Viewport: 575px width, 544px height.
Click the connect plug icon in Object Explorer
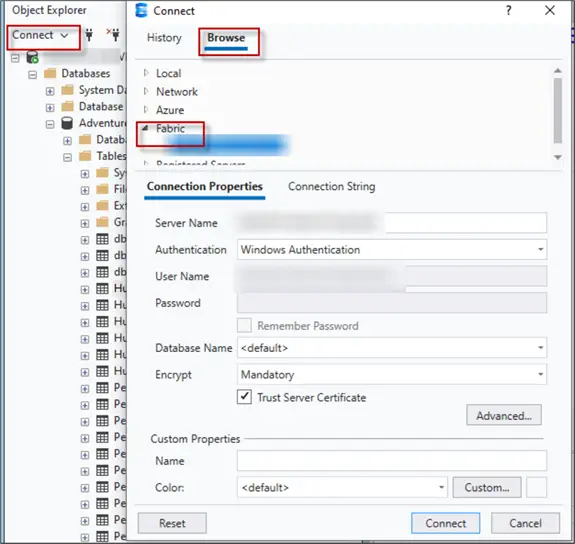click(x=89, y=35)
